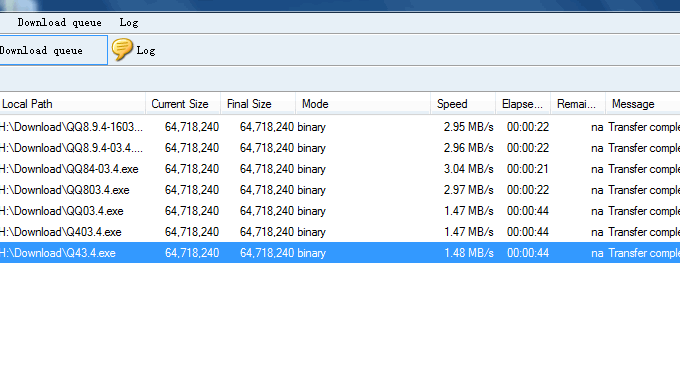Select the QQ8.9.4-1603... download row
This screenshot has width=680, height=366.
tap(340, 127)
